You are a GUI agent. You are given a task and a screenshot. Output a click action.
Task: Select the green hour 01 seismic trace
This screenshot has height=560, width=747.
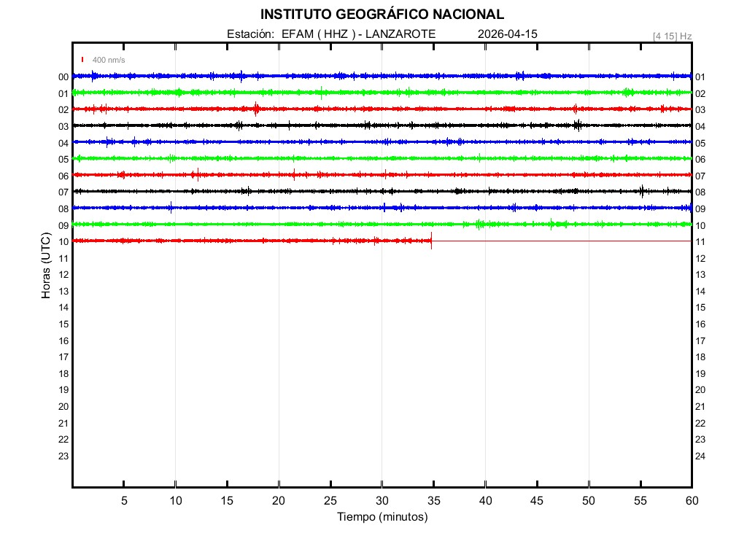292,93
